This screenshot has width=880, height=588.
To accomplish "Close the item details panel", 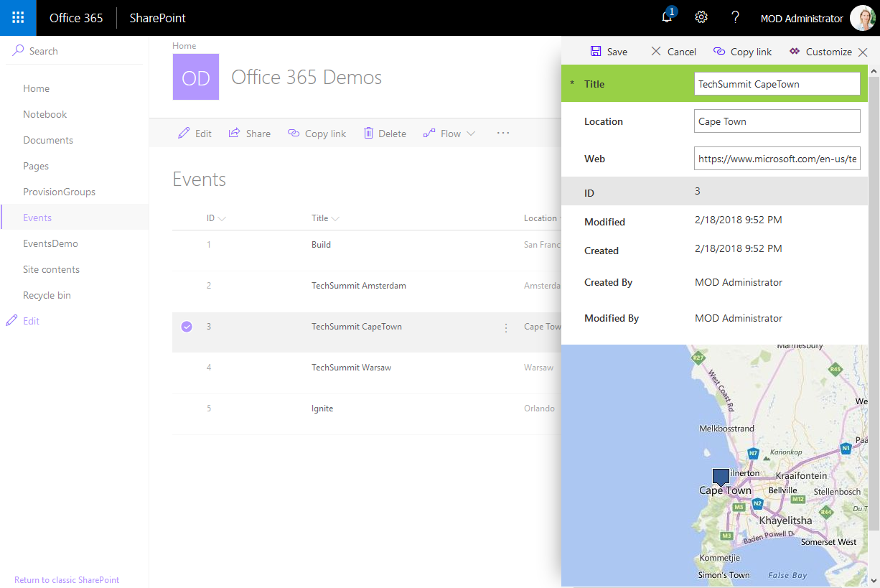I will tap(863, 52).
